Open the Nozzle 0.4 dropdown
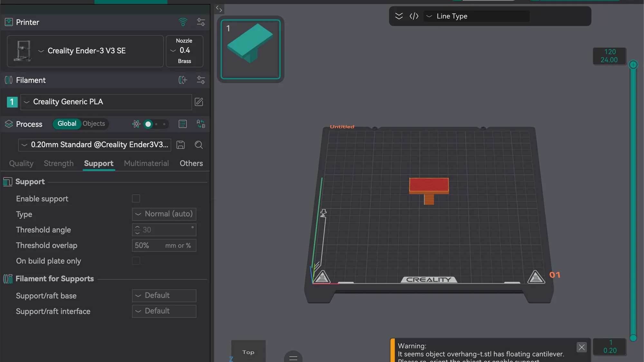 coord(184,51)
